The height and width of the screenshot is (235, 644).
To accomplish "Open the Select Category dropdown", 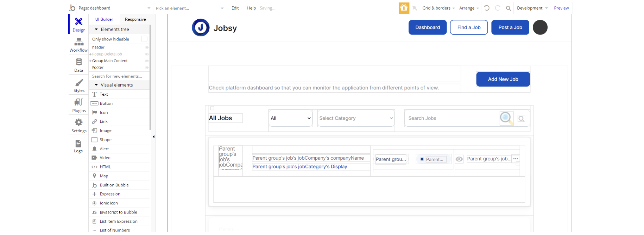I will click(356, 118).
